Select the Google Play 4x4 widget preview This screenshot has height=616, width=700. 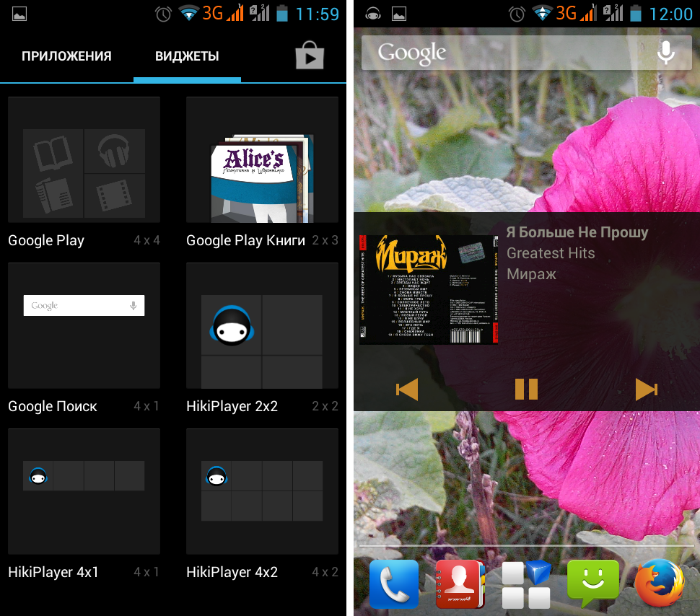tap(84, 160)
